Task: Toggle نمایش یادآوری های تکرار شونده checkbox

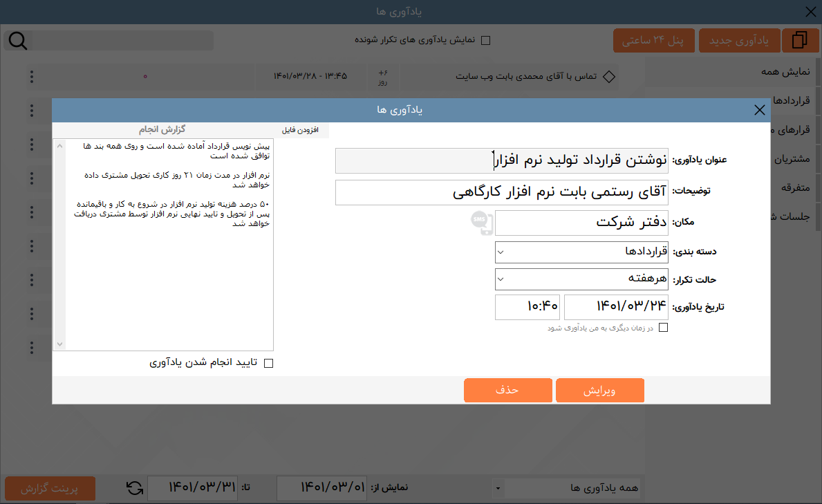Action: 485,40
